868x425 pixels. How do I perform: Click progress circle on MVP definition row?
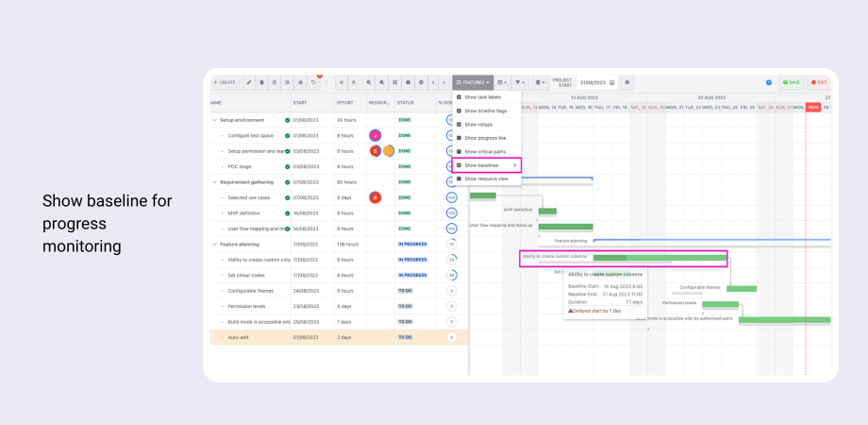(x=452, y=212)
